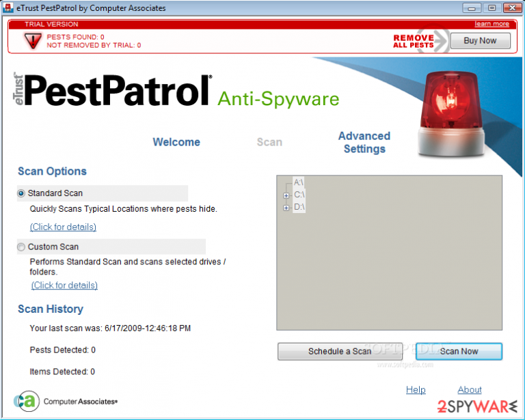The width and height of the screenshot is (525, 420).
Task: Expand the C:\ drive node
Action: tap(286, 195)
